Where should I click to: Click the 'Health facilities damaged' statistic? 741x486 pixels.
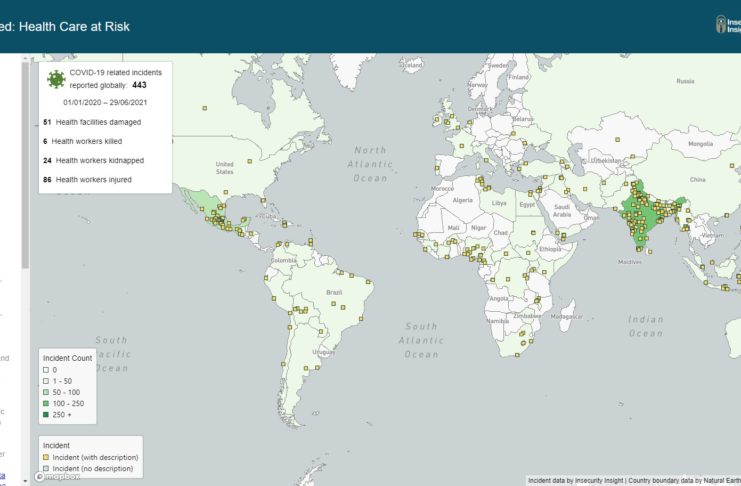[97, 122]
